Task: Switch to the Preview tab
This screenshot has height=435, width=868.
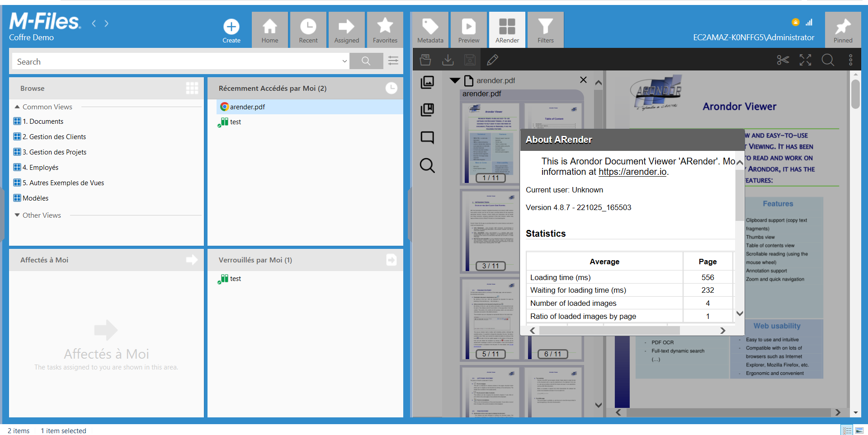Action: click(469, 30)
